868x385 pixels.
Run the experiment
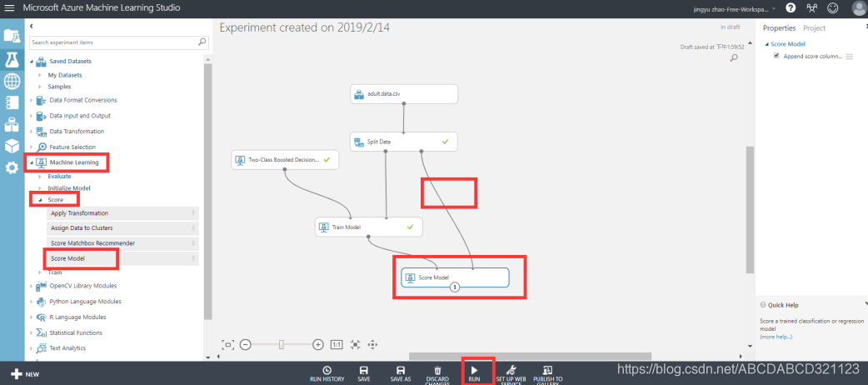pyautogui.click(x=475, y=374)
